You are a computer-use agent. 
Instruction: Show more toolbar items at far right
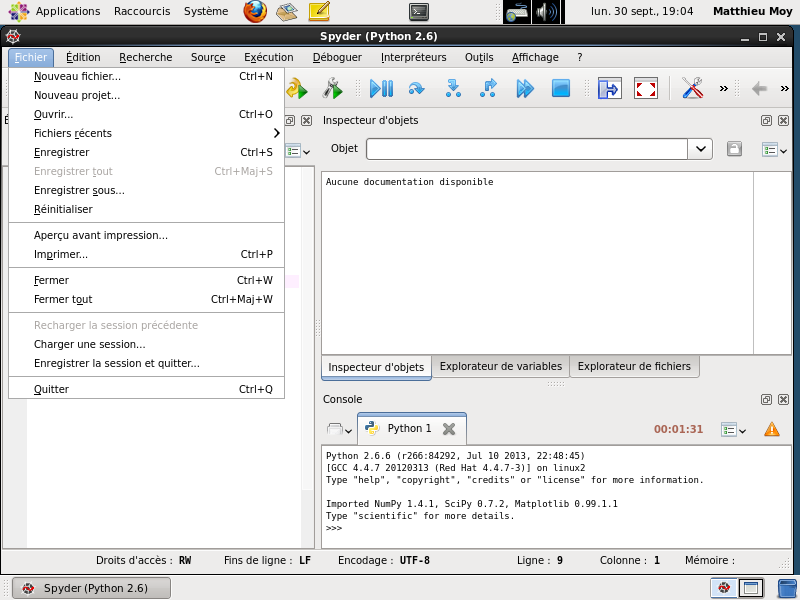tap(785, 89)
